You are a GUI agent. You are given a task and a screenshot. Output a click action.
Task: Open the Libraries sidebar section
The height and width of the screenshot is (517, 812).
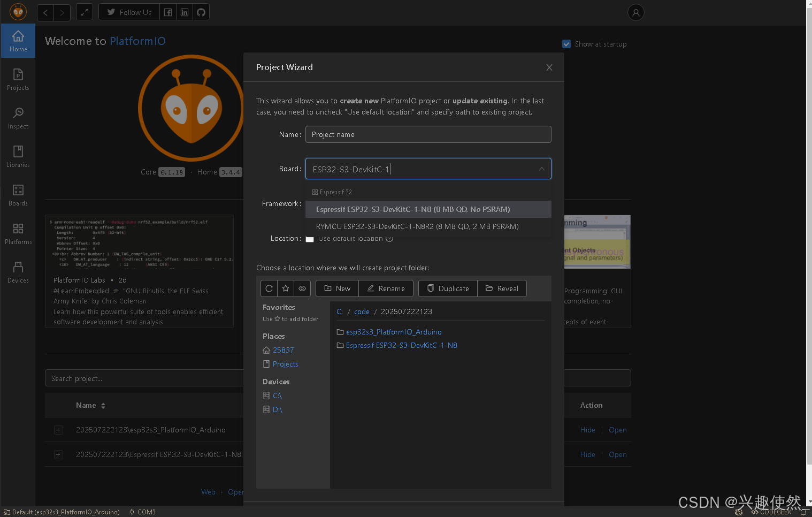tap(18, 156)
